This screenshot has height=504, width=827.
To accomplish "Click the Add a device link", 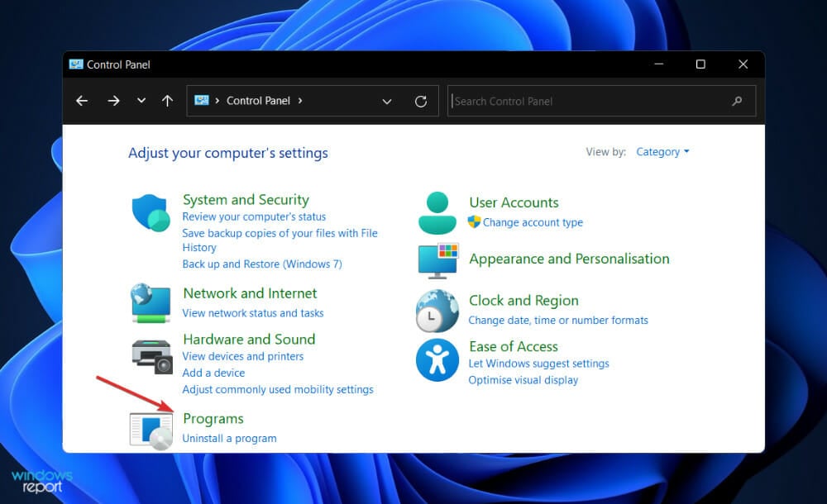I will [213, 373].
